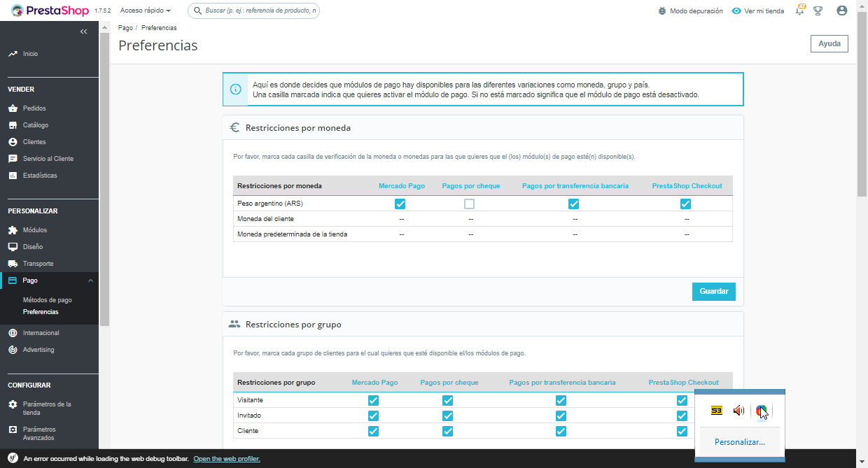The width and height of the screenshot is (868, 468).
Task: Click the Modo depuración bug icon
Action: [x=662, y=11]
